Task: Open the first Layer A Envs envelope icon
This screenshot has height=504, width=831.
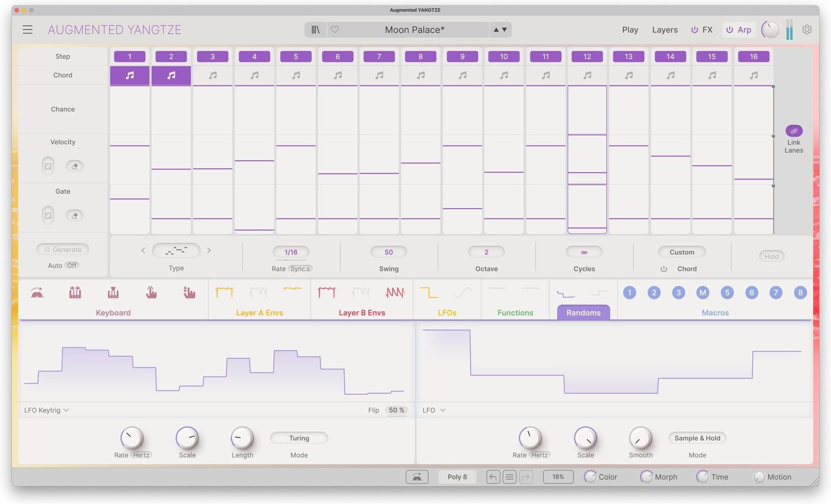Action: pos(224,292)
